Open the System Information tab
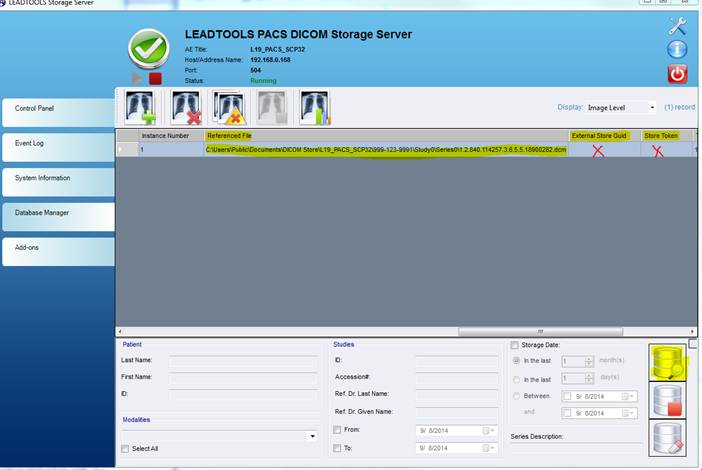This screenshot has height=470, width=702. click(57, 178)
